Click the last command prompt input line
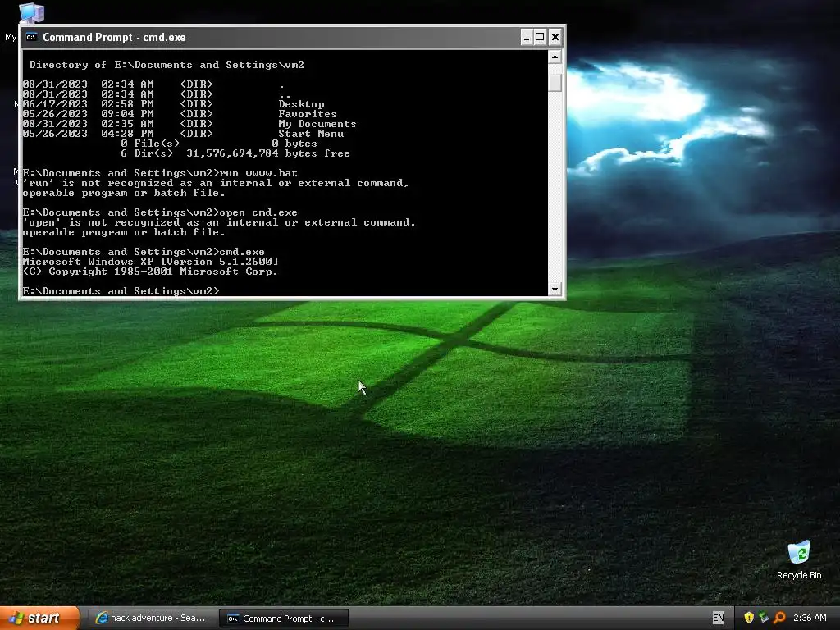This screenshot has height=630, width=840. [121, 291]
